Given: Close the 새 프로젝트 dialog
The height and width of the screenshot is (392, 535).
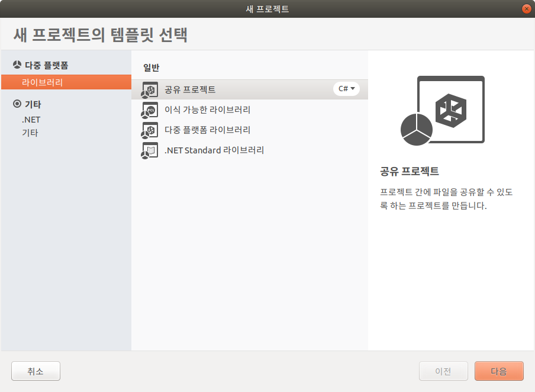Looking at the screenshot, I should tap(527, 9).
